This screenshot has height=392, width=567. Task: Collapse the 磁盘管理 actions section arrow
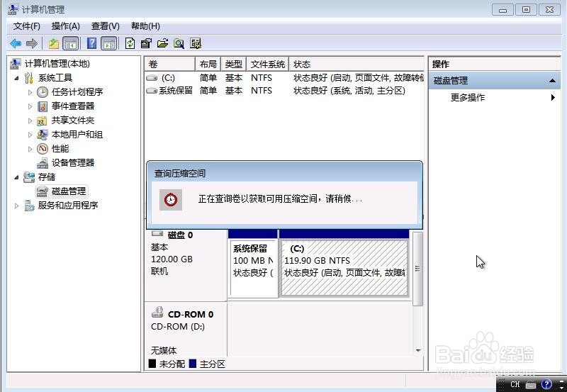tap(552, 80)
